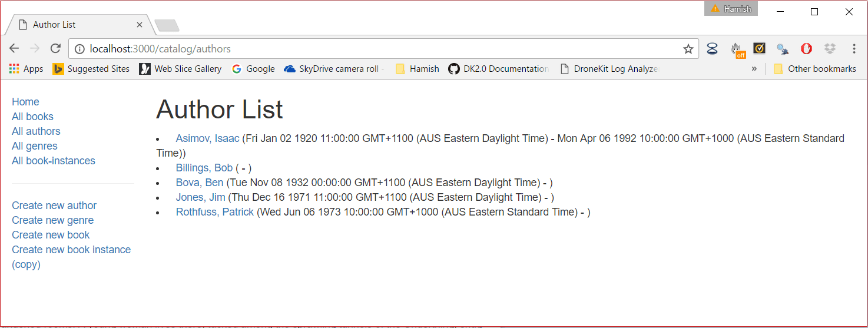Close the Author List tab
The image size is (868, 328).
point(140,25)
